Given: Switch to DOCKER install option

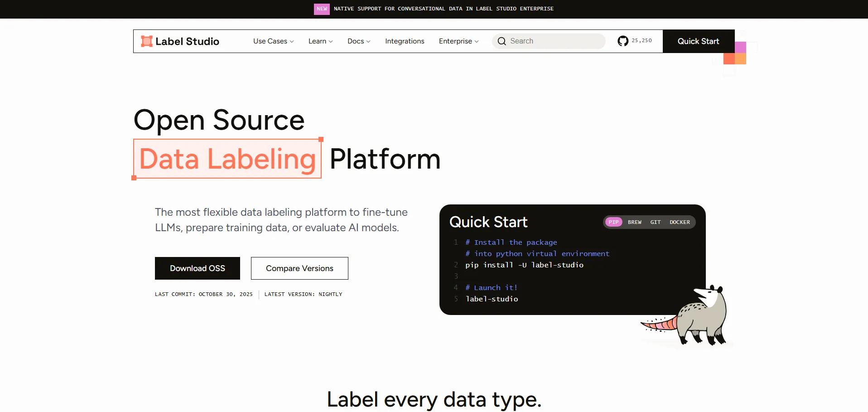Looking at the screenshot, I should 680,222.
